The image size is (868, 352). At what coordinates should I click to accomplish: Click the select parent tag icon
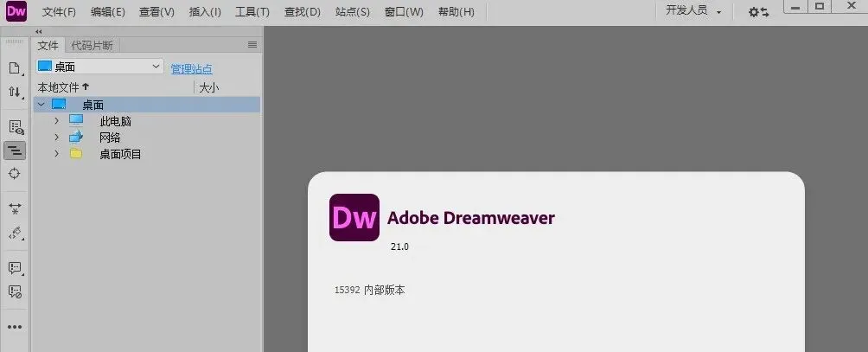tap(15, 233)
